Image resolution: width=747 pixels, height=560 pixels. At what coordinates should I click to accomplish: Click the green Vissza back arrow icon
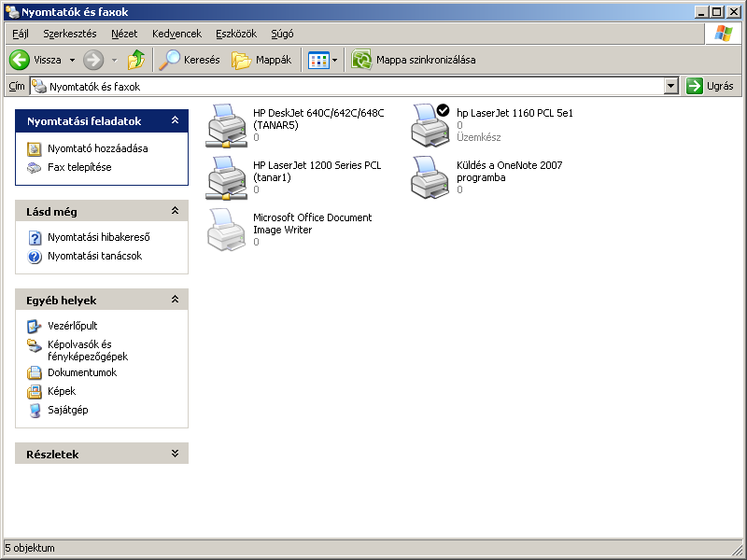pos(20,60)
